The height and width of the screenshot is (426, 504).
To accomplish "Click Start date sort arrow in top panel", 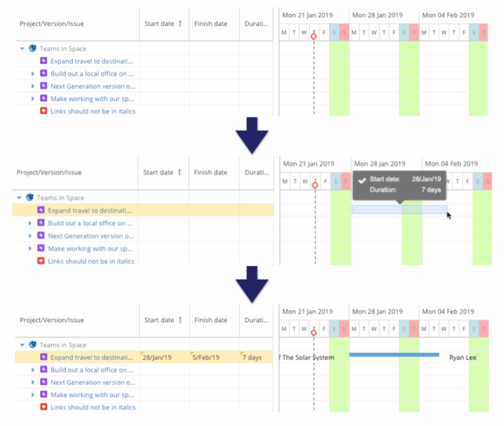I will pyautogui.click(x=180, y=24).
